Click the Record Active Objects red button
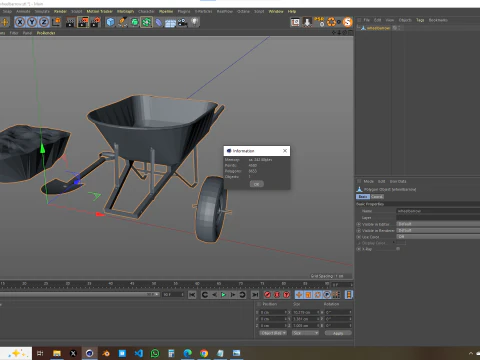 268,295
